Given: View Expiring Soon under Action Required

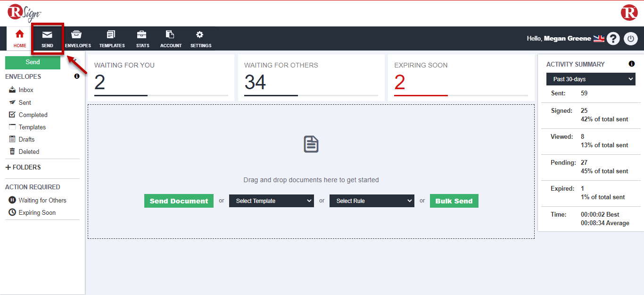Looking at the screenshot, I should (x=37, y=212).
